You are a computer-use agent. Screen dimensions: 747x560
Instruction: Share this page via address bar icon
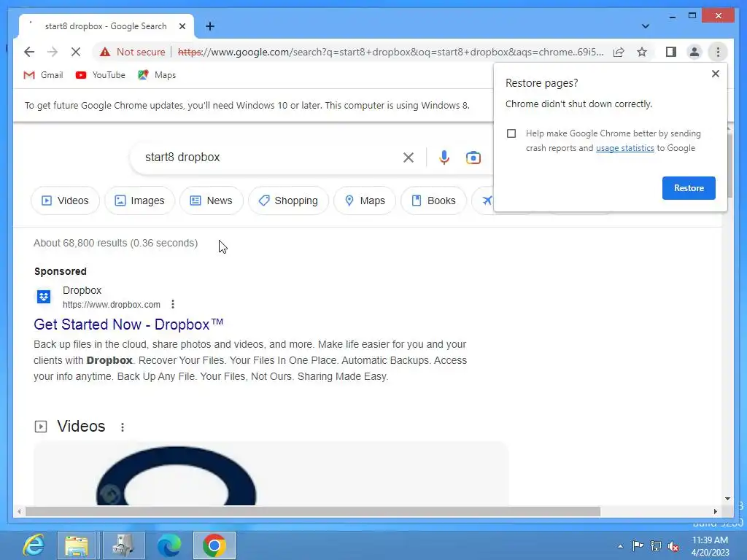(x=619, y=52)
